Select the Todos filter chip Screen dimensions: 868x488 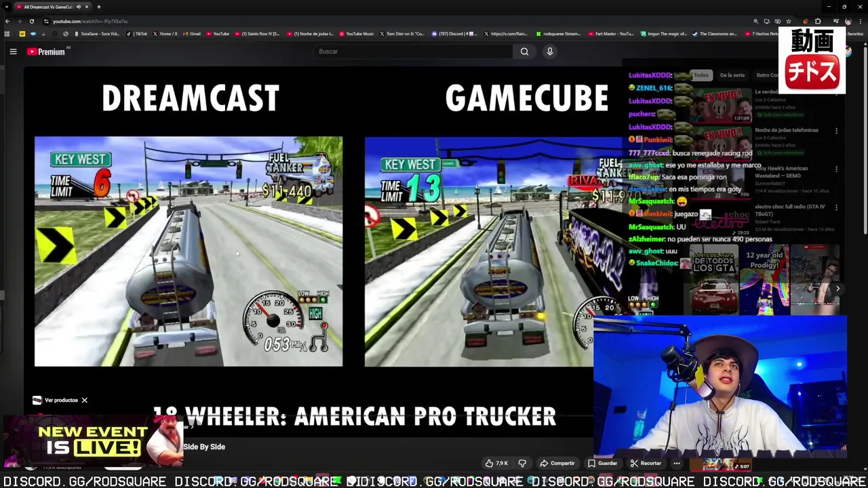pos(701,75)
